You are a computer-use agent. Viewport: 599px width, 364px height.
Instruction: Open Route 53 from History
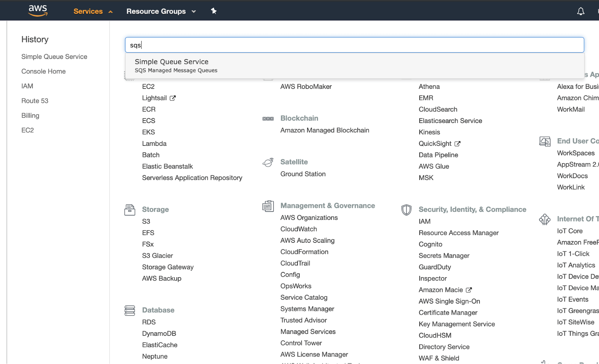(x=35, y=101)
